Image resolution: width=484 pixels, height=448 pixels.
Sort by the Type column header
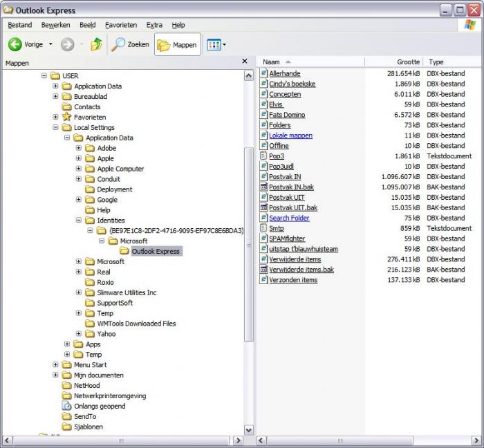pos(452,62)
